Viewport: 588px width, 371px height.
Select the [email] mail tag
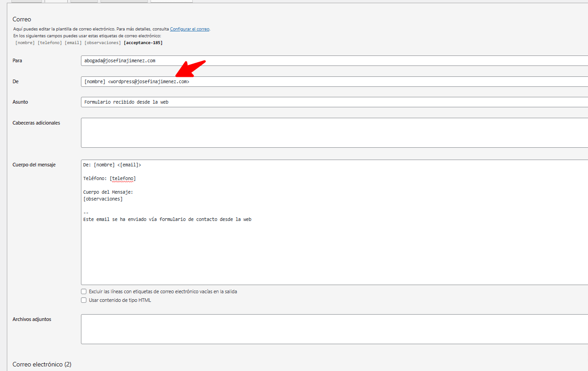point(73,43)
